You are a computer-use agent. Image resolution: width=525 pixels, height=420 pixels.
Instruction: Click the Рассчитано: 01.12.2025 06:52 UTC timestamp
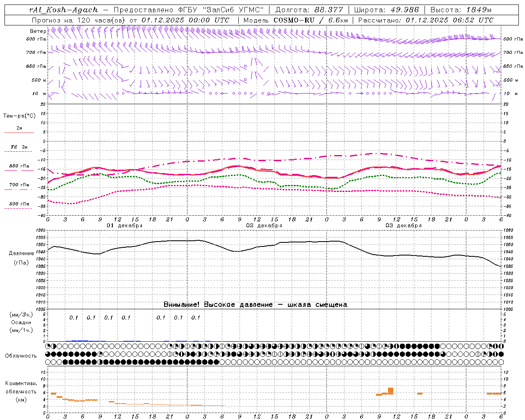pos(426,20)
